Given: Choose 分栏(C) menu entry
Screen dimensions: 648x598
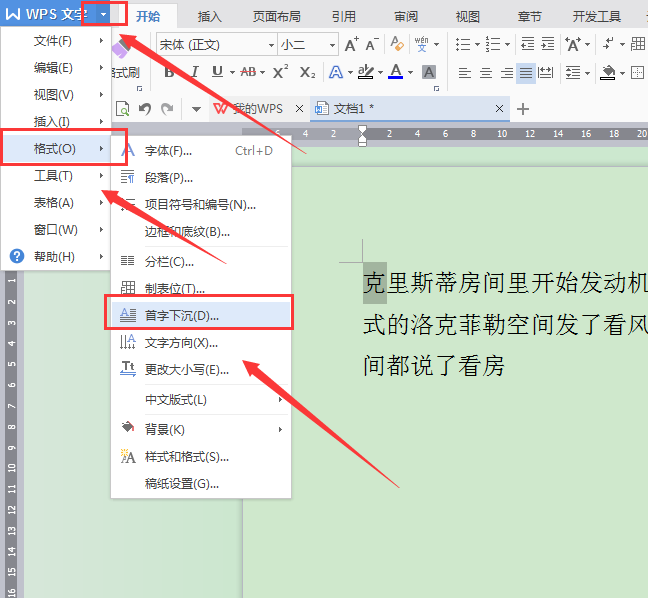Looking at the screenshot, I should 201,262.
